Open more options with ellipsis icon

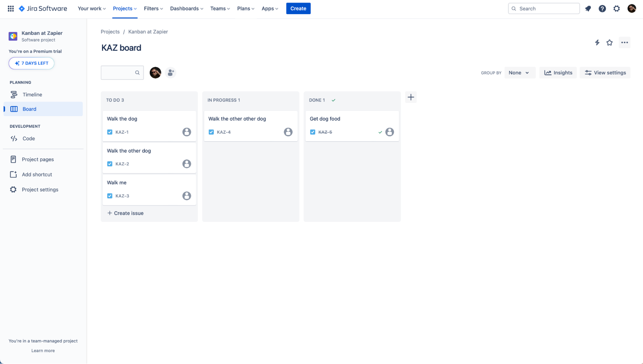tap(624, 42)
